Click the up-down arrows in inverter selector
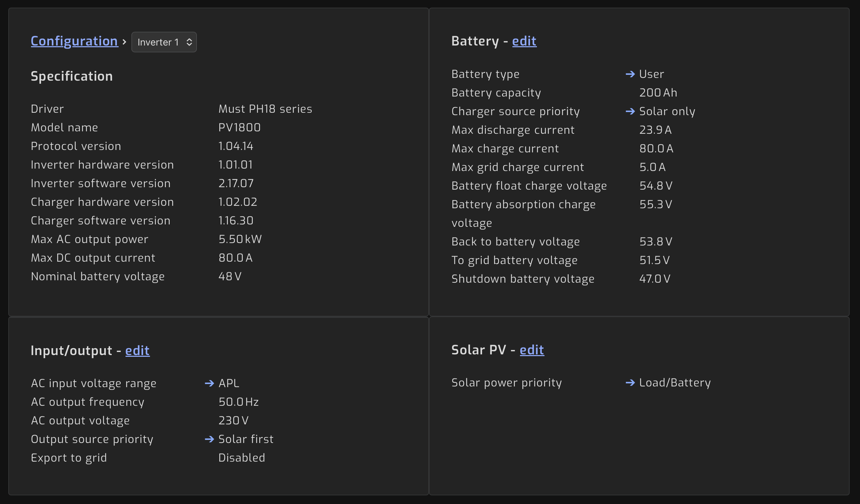The height and width of the screenshot is (504, 860). [189, 42]
